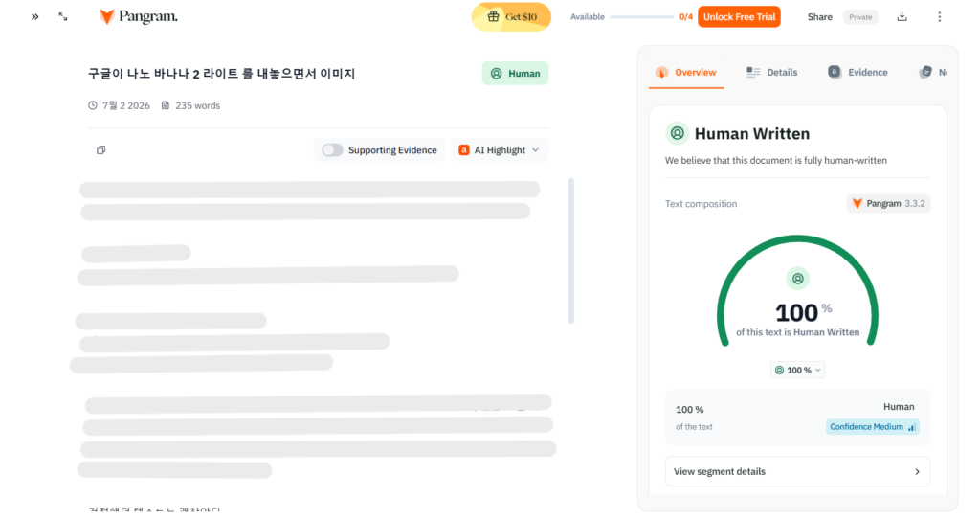The width and height of the screenshot is (980, 520).
Task: Click the Confidence Medium badge
Action: pos(873,427)
